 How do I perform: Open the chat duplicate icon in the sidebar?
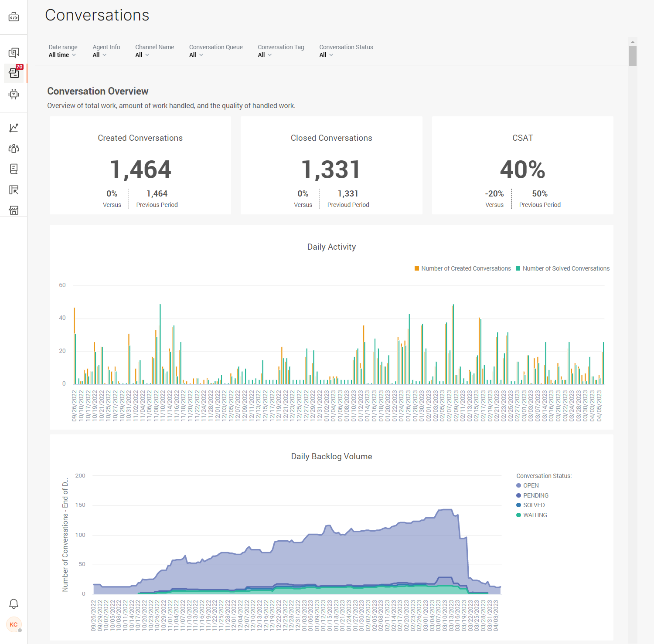14,51
